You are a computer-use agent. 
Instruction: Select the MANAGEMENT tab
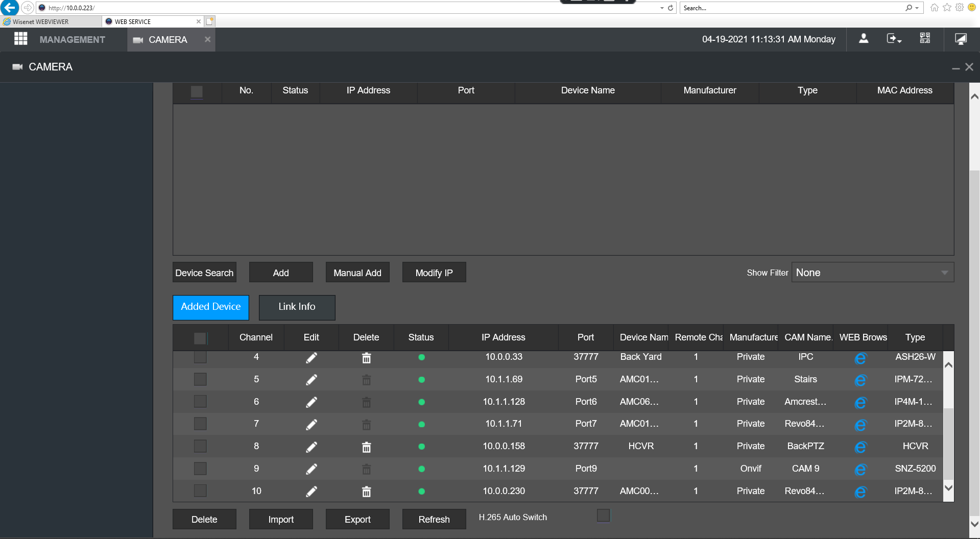[72, 40]
